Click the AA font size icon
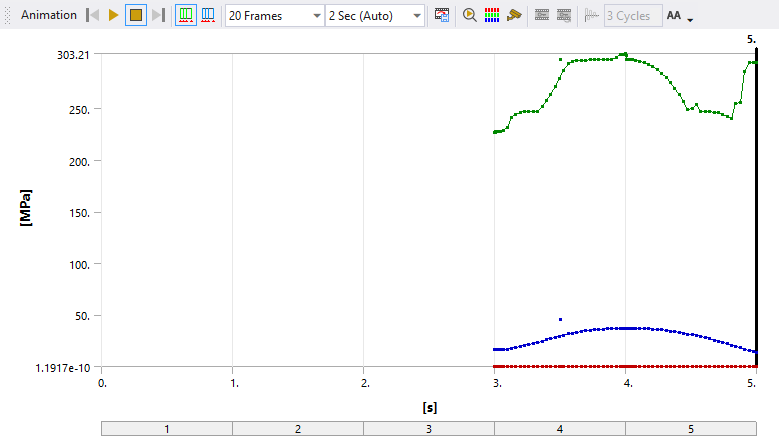 click(674, 15)
